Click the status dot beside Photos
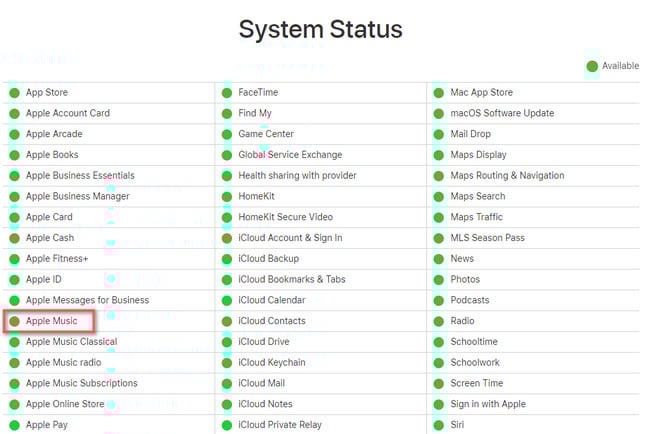Image resolution: width=650 pixels, height=434 pixels. (x=439, y=280)
